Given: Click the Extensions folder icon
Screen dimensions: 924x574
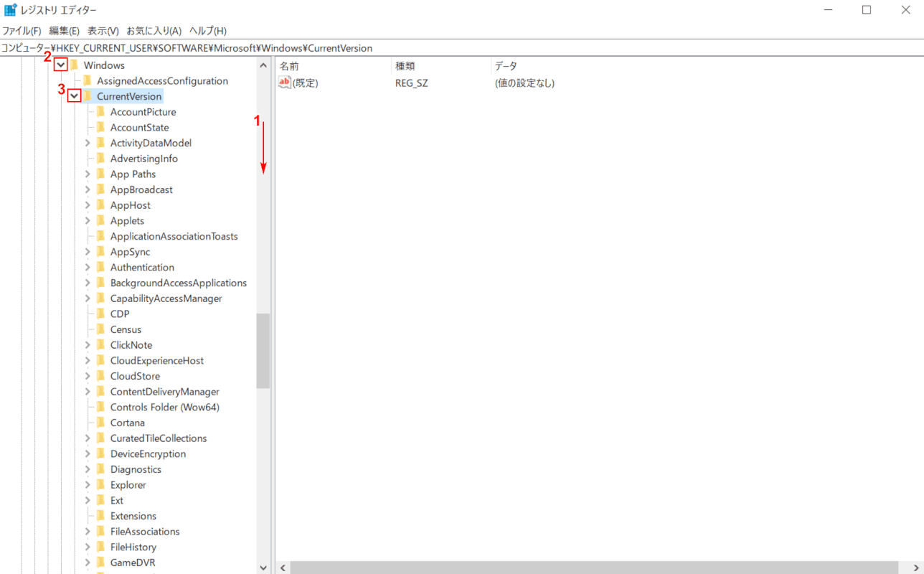Looking at the screenshot, I should (100, 516).
